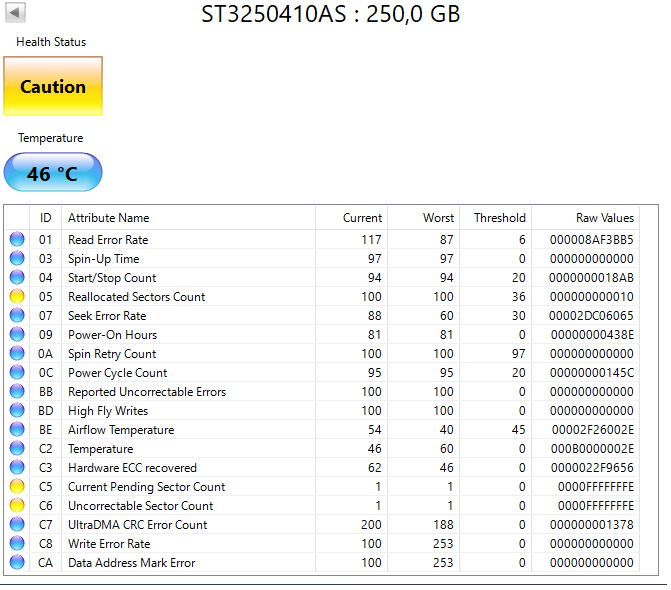Select the High Fly Writes attribute name
The height and width of the screenshot is (590, 671).
108,411
